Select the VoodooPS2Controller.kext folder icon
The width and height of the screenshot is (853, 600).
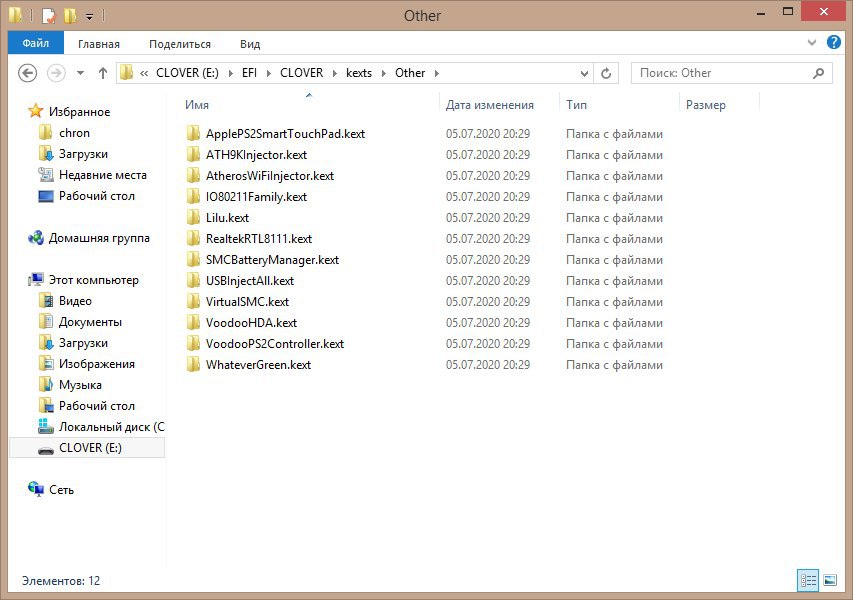point(193,344)
